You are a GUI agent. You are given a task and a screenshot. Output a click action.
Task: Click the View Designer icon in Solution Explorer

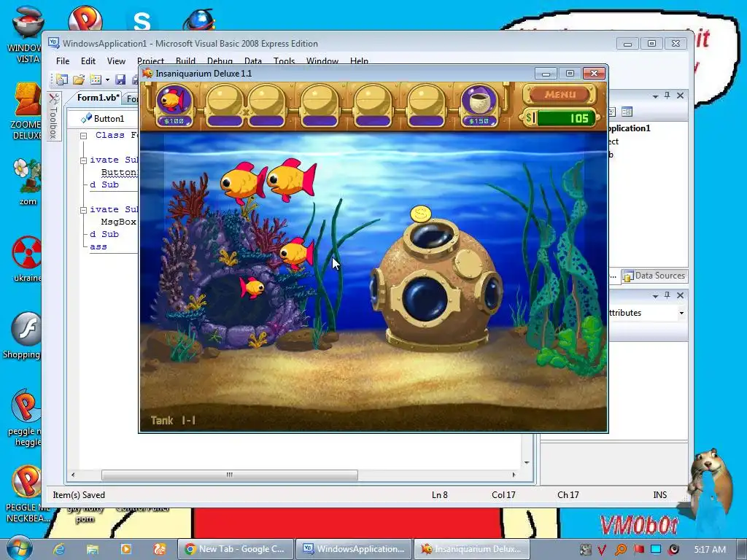coord(627,112)
